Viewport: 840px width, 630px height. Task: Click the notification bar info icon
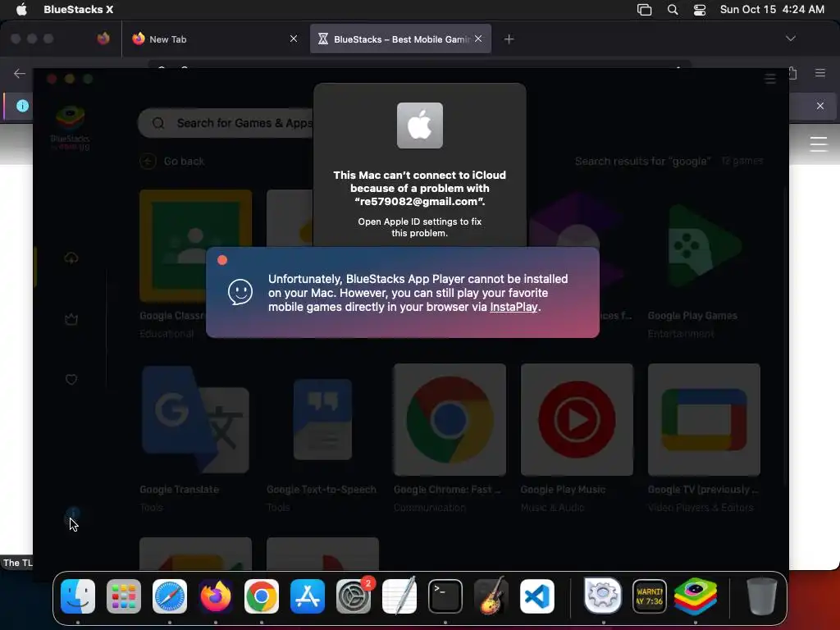click(x=22, y=106)
